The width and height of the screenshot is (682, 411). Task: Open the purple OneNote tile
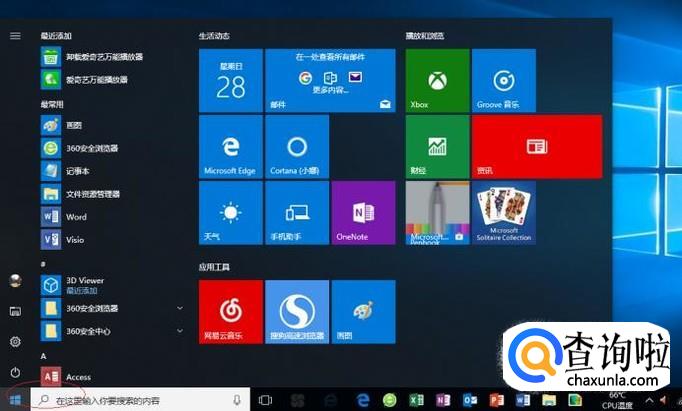coord(363,213)
